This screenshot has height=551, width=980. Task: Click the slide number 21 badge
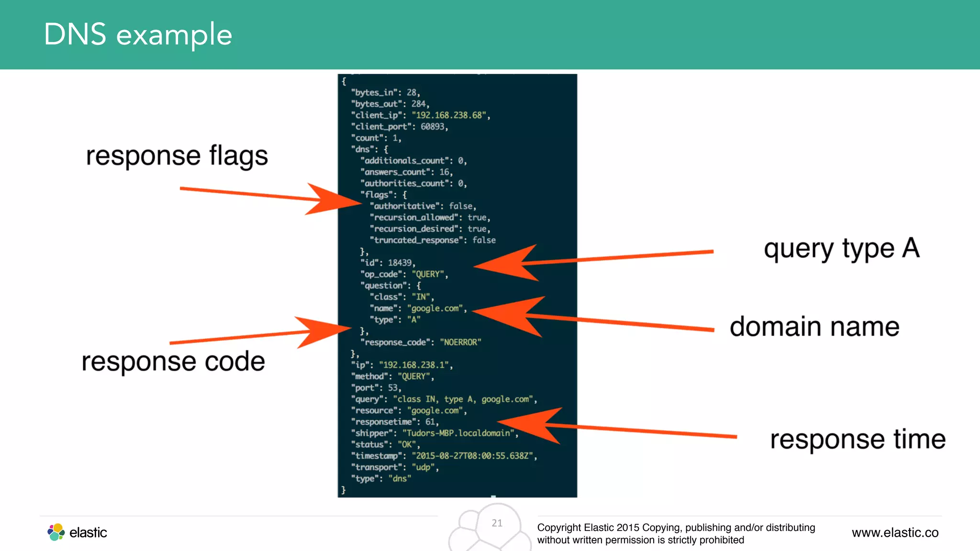(x=497, y=523)
